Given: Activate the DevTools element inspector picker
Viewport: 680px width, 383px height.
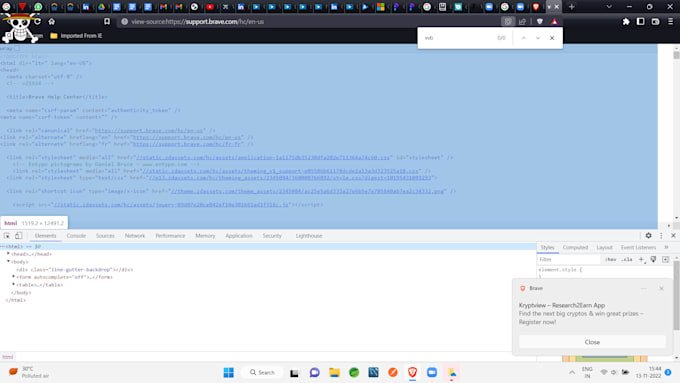Looking at the screenshot, I should tap(7, 236).
